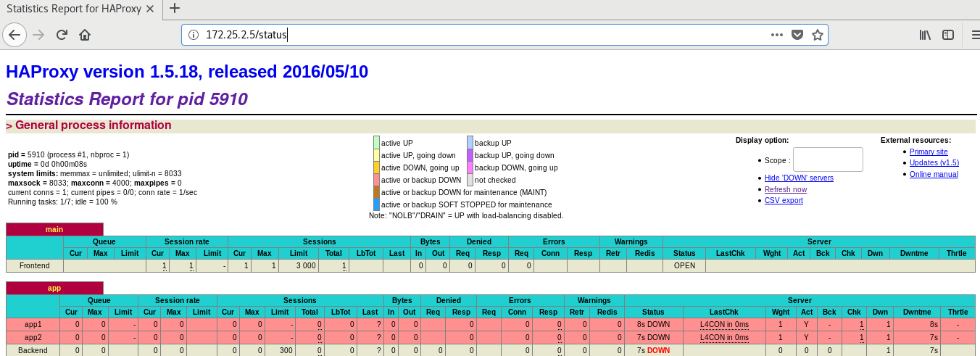
Task: Click the HAProxy version 1.5.18 heading
Action: click(x=187, y=72)
